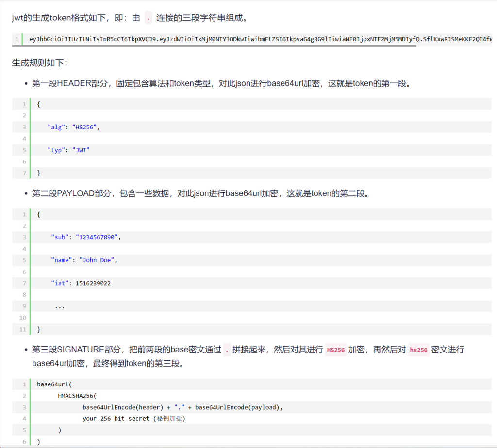
Task: Click line number 11 in the payload block
Action: [22, 330]
